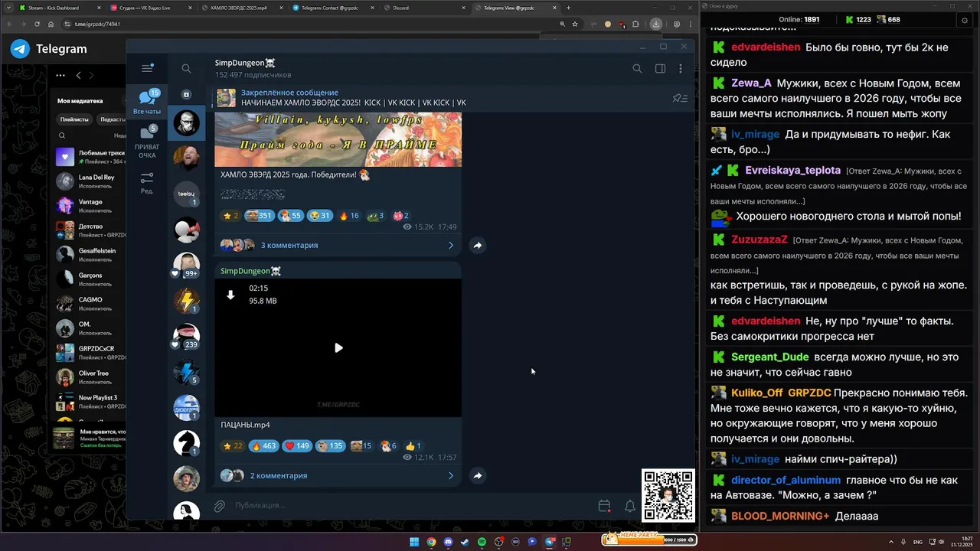Open the three-dot menu in music widget

coord(60,75)
